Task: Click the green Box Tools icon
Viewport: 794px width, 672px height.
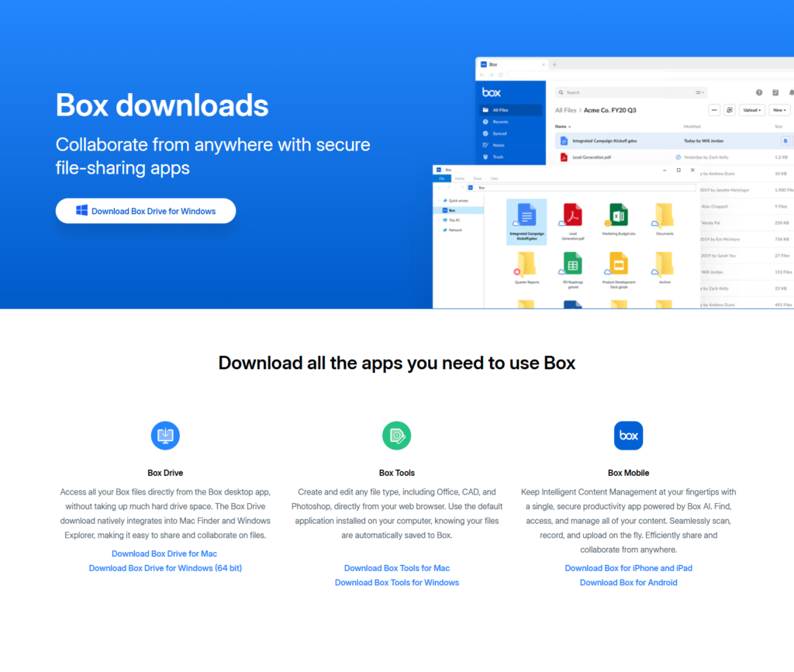Action: tap(396, 435)
